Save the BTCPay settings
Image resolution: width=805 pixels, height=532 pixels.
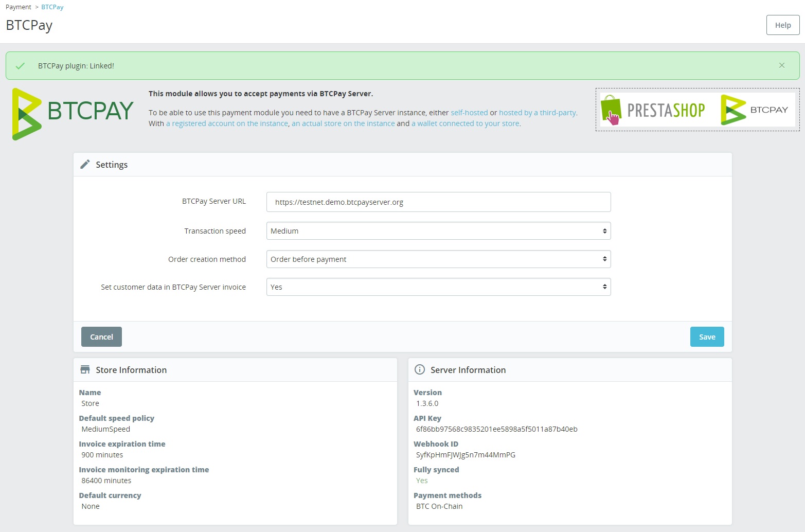[707, 336]
